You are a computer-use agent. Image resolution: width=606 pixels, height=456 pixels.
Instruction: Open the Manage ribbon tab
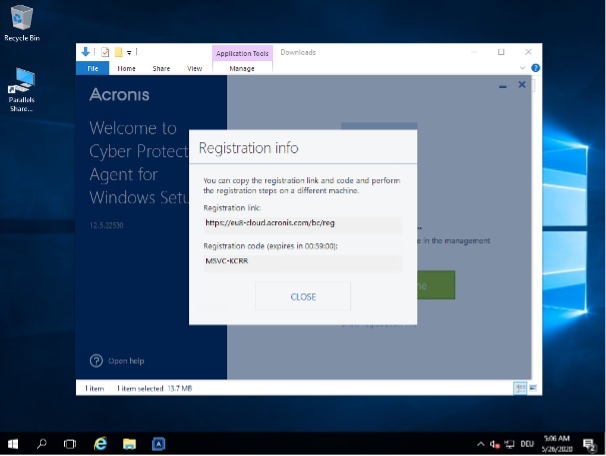point(242,68)
